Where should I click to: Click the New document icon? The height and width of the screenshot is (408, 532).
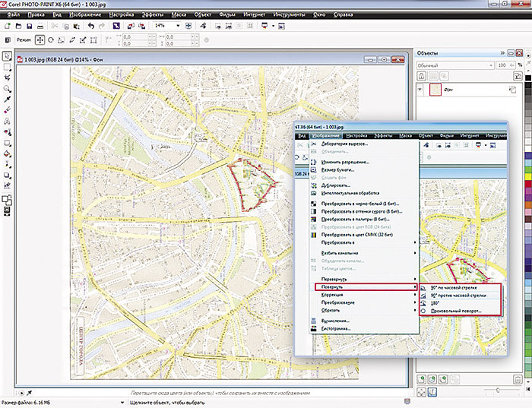pyautogui.click(x=7, y=25)
